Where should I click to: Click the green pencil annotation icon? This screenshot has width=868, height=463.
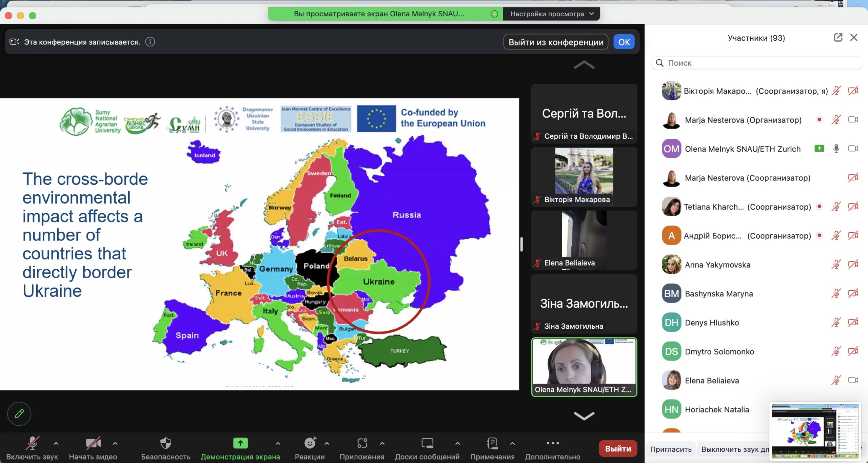(19, 413)
